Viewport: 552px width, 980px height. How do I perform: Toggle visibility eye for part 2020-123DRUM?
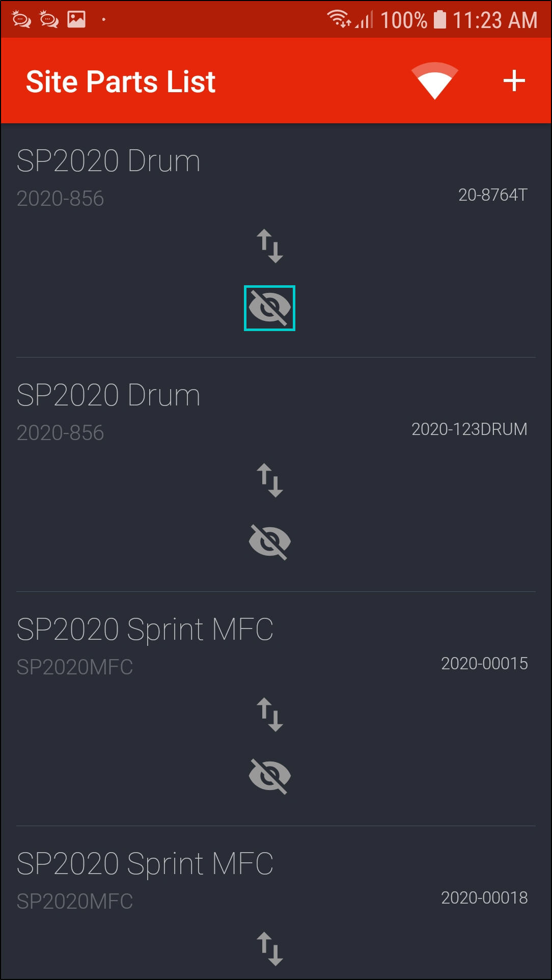point(269,542)
